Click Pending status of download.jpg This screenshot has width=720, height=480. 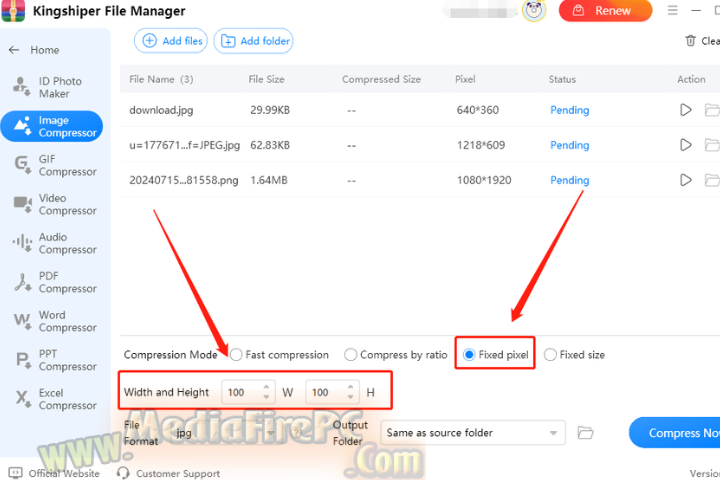click(x=569, y=110)
